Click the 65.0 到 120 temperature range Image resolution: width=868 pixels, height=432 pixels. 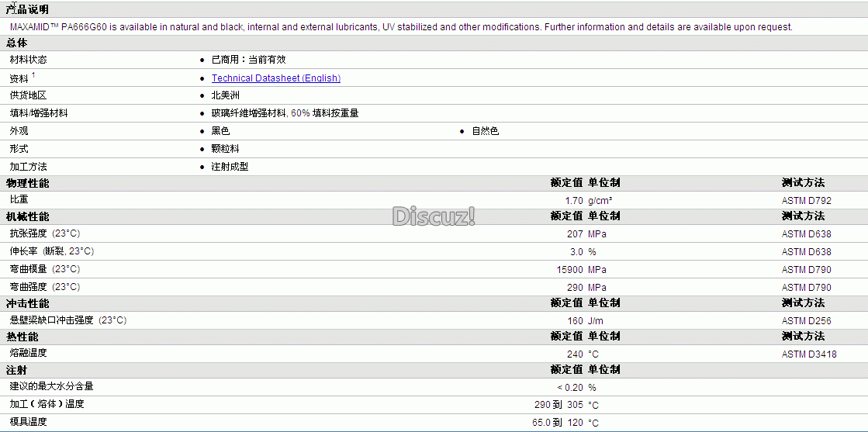[x=558, y=423]
